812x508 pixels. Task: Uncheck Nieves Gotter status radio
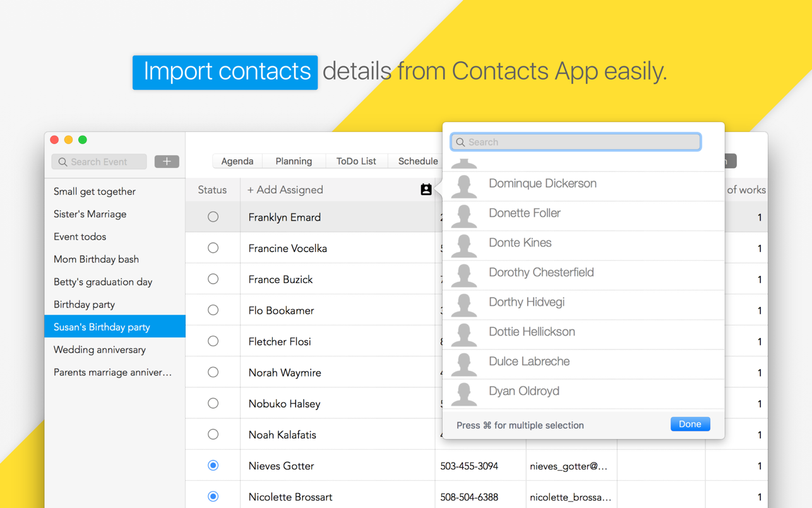click(213, 466)
